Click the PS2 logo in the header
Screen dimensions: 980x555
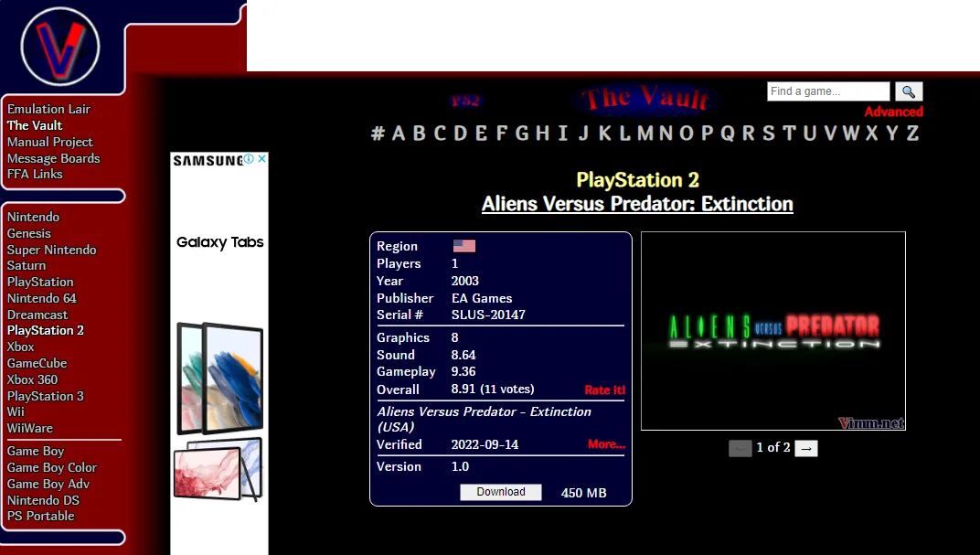[465, 101]
